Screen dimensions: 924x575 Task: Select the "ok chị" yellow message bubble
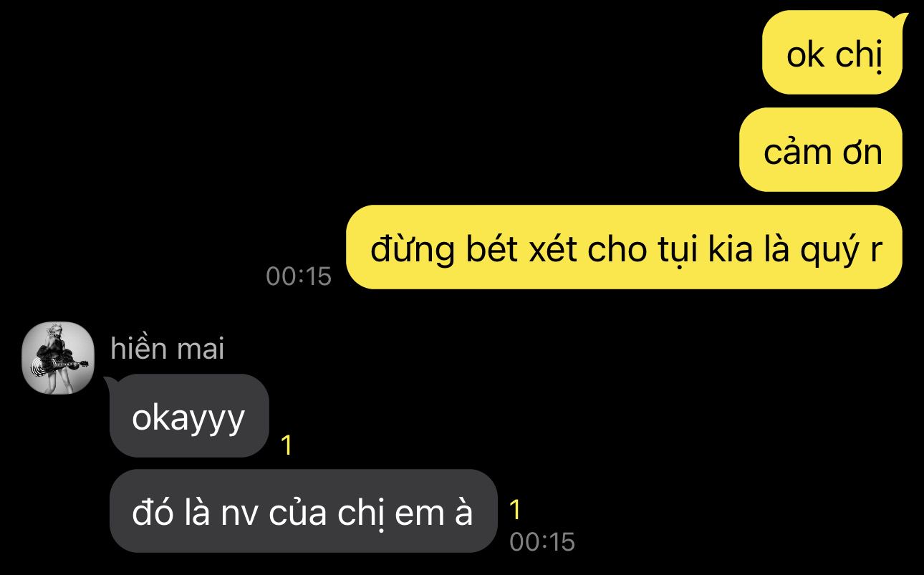pos(832,52)
